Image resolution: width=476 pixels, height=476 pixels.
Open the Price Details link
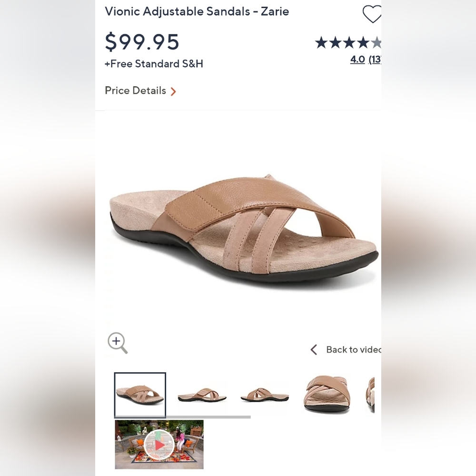click(x=135, y=90)
